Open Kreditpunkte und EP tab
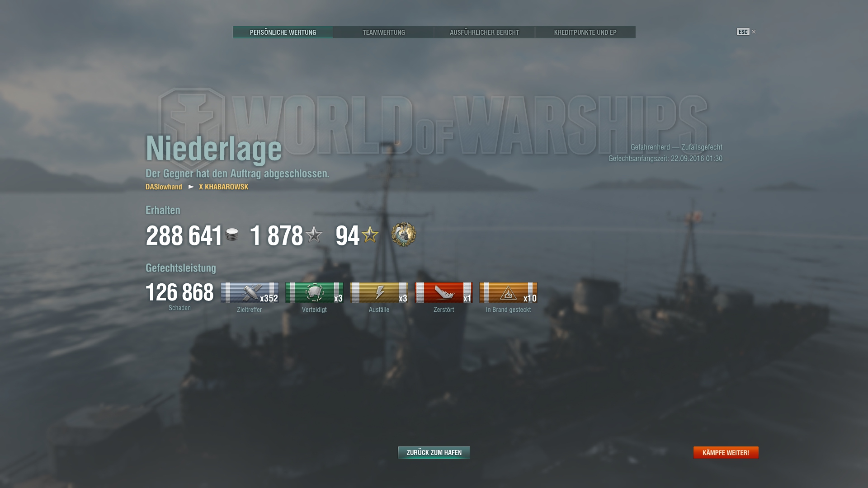Screen dimensions: 868x488 coord(585,32)
